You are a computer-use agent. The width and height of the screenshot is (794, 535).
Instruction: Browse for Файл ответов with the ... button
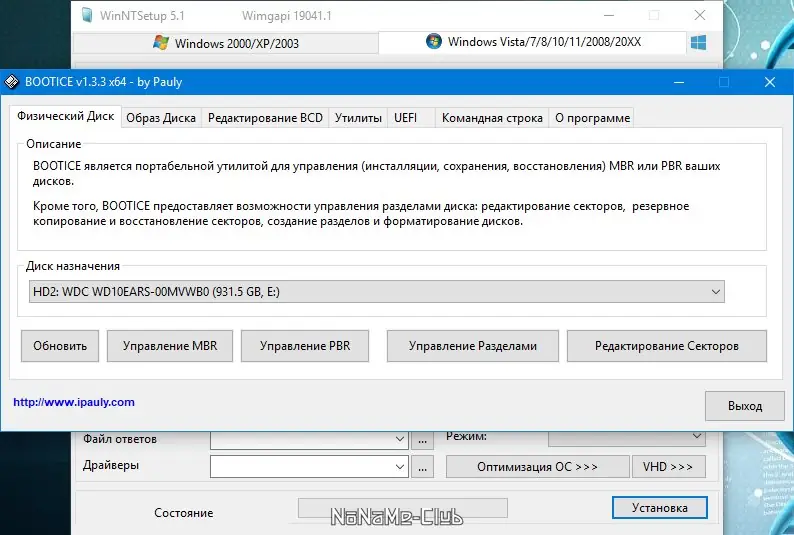click(422, 440)
